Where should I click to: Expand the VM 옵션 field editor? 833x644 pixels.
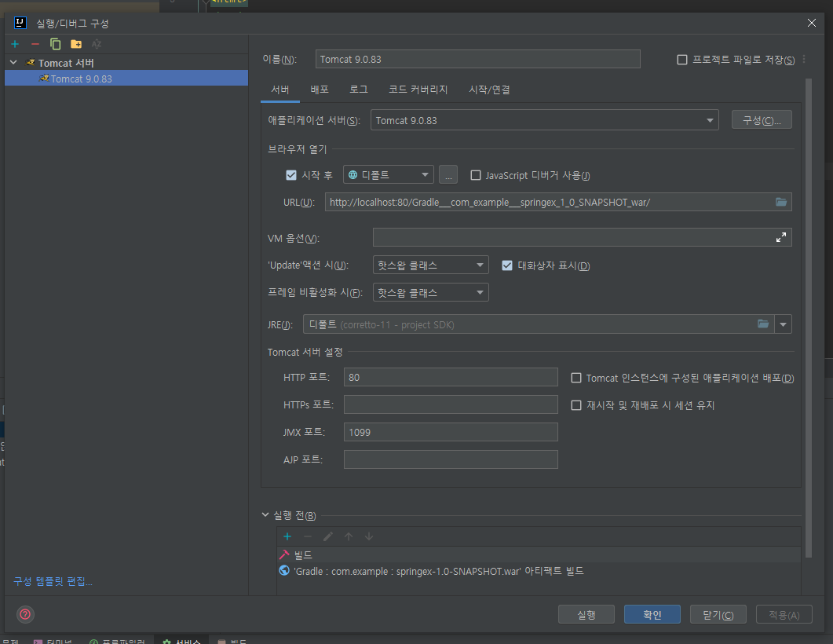780,237
